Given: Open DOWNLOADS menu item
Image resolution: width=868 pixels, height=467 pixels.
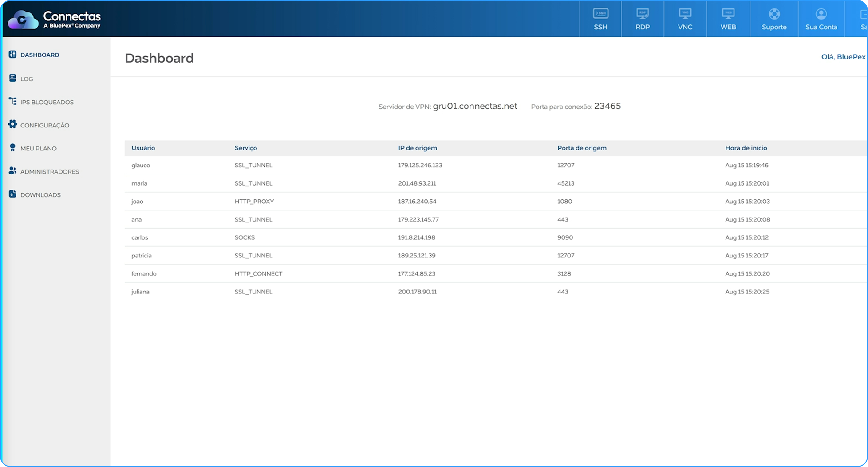Looking at the screenshot, I should [40, 194].
